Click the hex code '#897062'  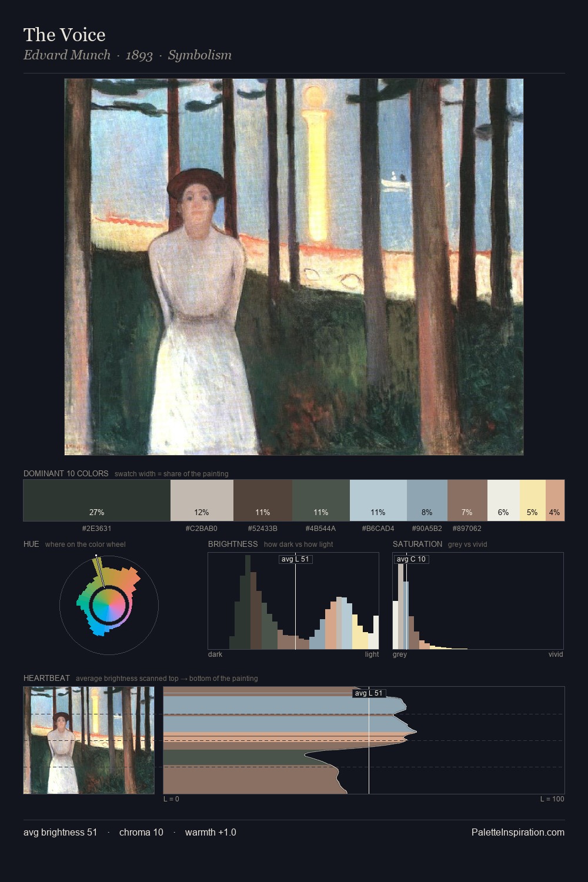click(467, 529)
